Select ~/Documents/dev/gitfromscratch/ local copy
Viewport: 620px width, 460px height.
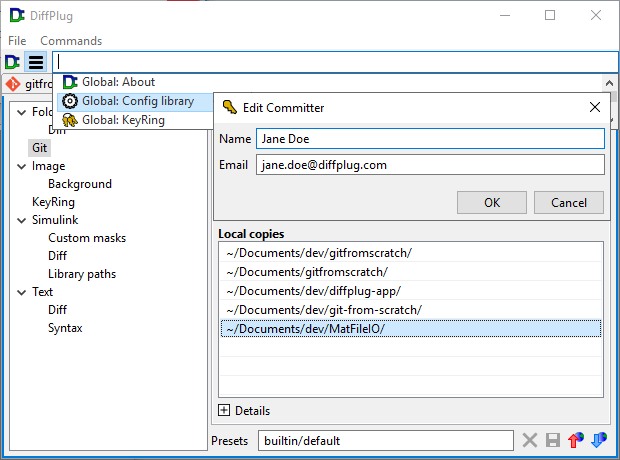(x=411, y=253)
